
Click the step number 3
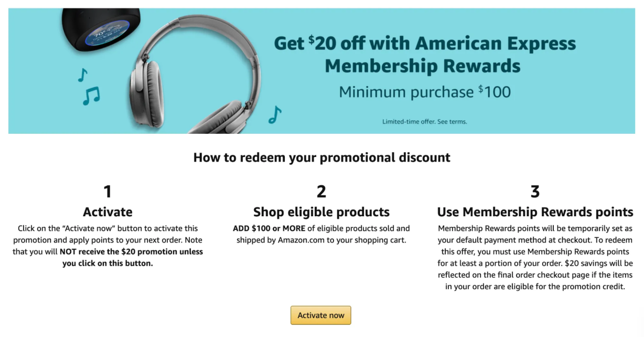coord(535,191)
